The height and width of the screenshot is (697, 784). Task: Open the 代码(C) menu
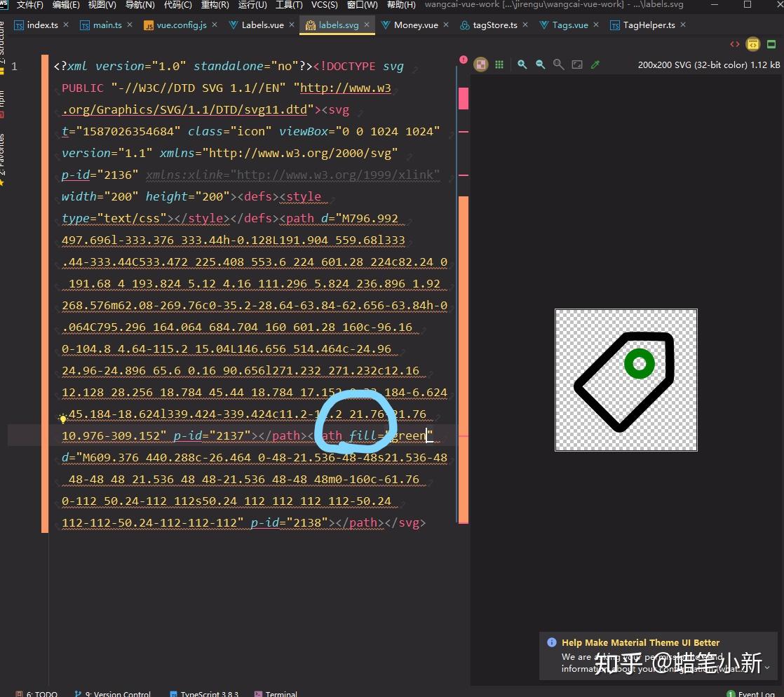(178, 5)
